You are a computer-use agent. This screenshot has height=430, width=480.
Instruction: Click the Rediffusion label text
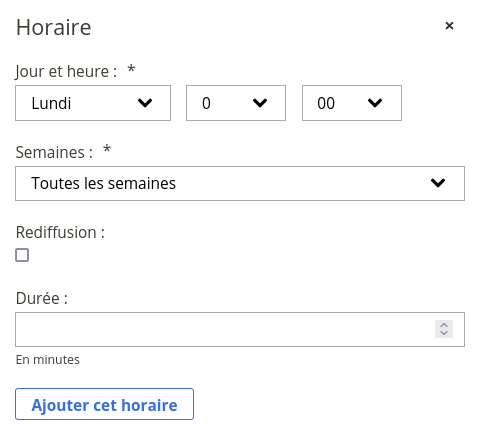click(x=60, y=232)
